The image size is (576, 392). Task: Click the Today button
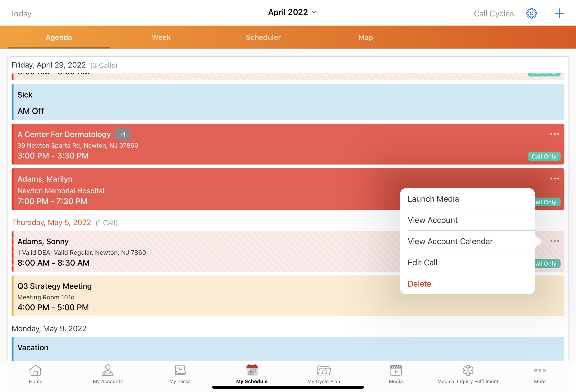coord(21,14)
